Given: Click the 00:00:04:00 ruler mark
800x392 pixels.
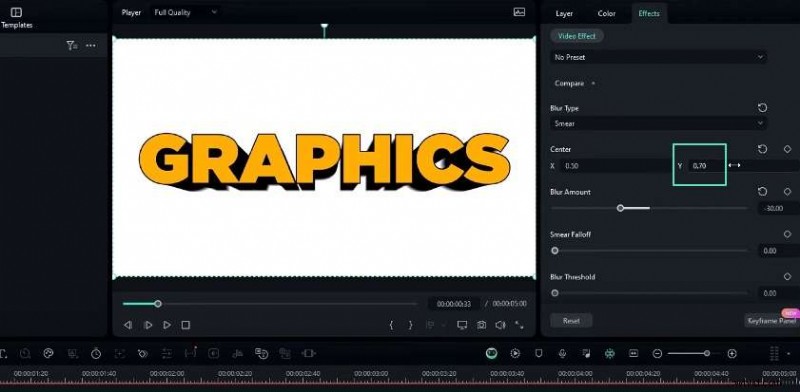Looking at the screenshot, I should (x=575, y=374).
